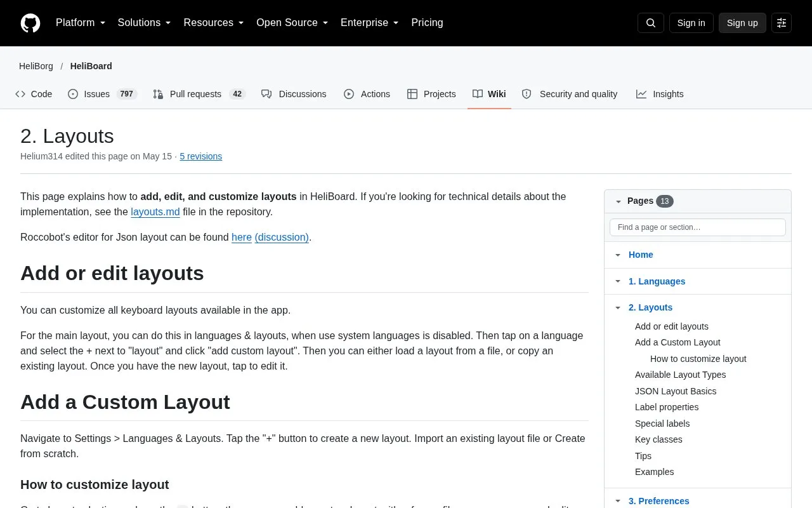Collapse the Pages panel toggle
The height and width of the screenshot is (508, 812).
point(618,201)
